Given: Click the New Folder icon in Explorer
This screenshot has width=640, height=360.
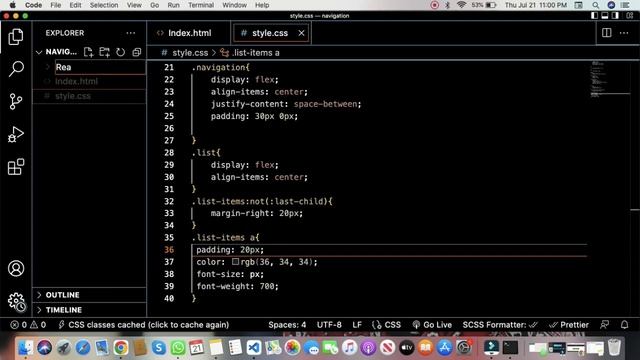Looking at the screenshot, I should pos(104,52).
